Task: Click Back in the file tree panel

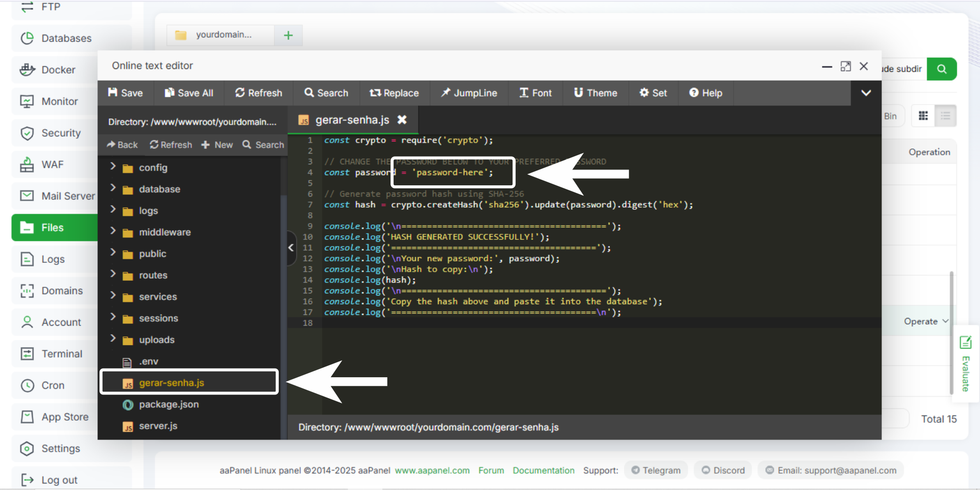Action: pyautogui.click(x=122, y=145)
